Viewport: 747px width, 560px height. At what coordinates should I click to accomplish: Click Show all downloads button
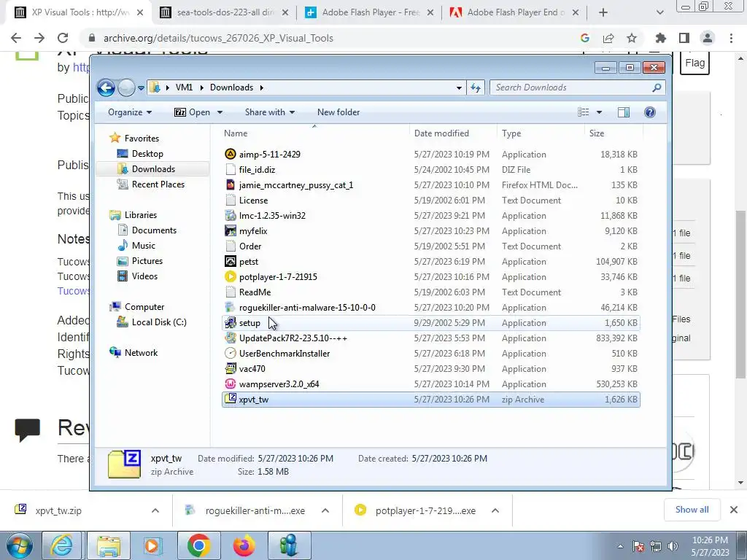coord(692,510)
